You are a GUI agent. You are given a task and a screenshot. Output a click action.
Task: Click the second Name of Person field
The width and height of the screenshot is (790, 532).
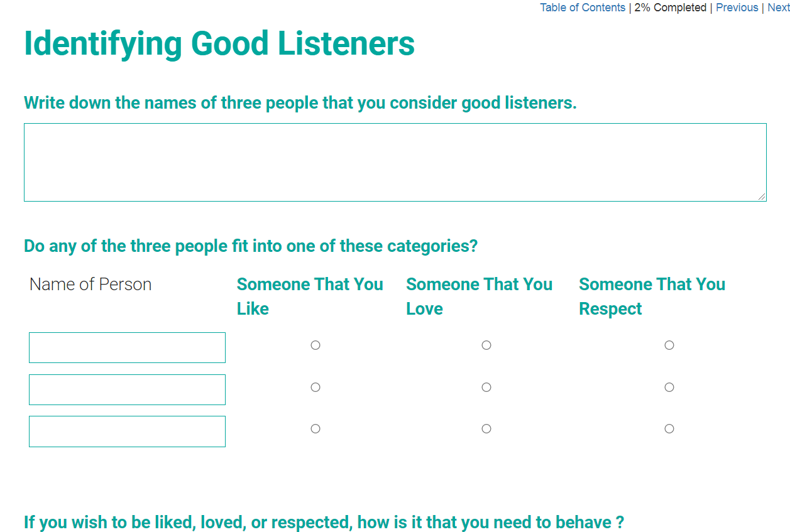(127, 389)
